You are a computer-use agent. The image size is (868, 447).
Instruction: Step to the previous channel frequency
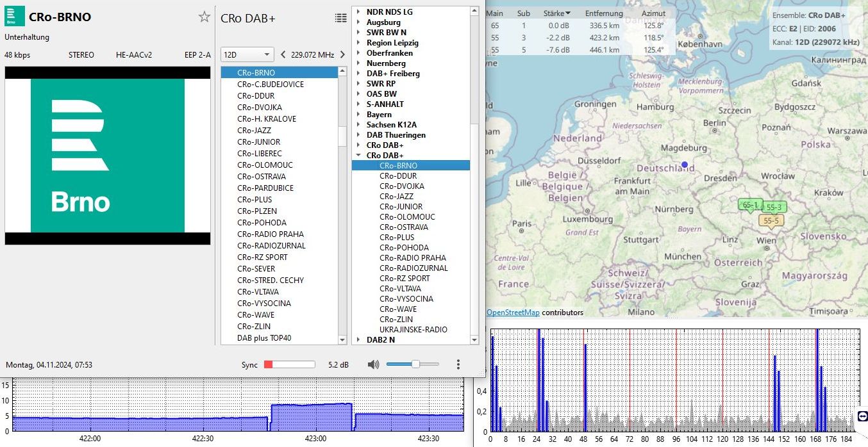(x=283, y=54)
